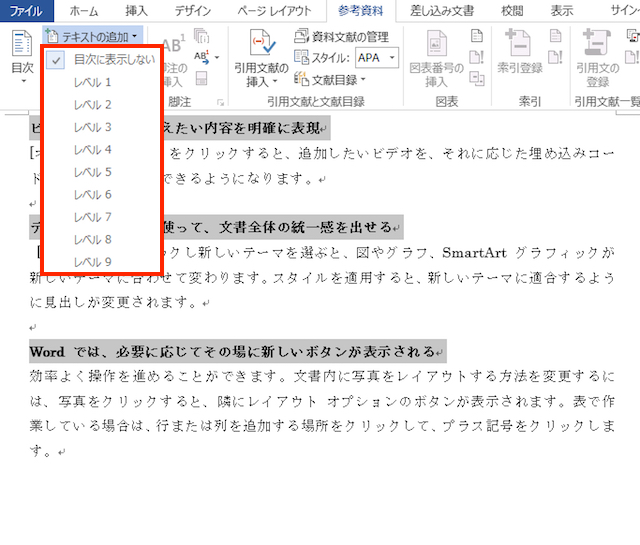Toggle the checked 目次に表示しない option
The width and height of the screenshot is (640, 545).
pos(101,60)
